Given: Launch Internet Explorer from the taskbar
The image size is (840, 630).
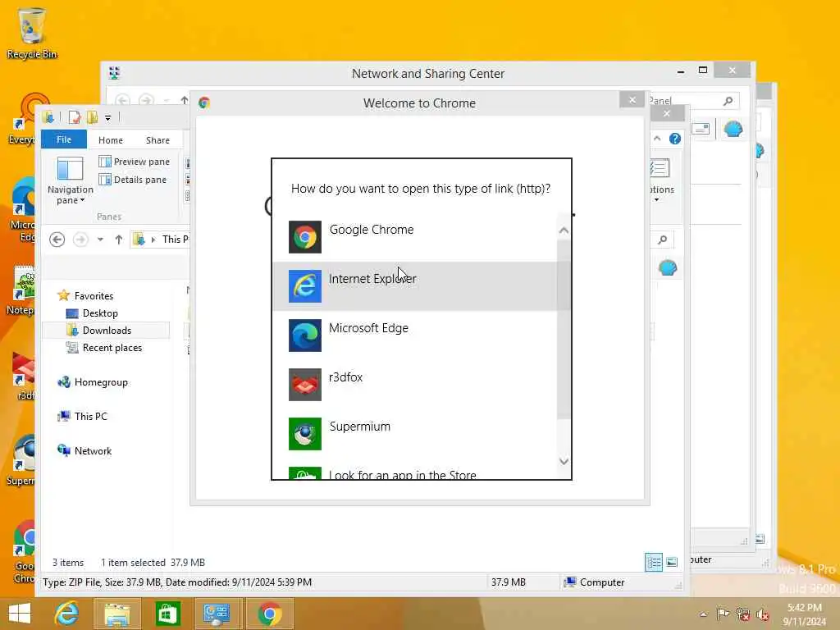Looking at the screenshot, I should pos(67,614).
